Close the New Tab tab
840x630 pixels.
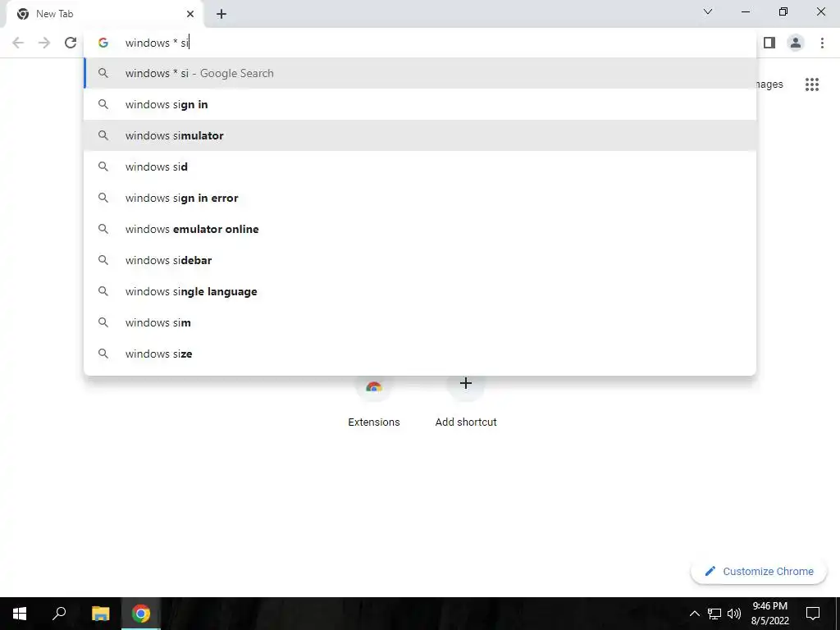[x=190, y=14]
